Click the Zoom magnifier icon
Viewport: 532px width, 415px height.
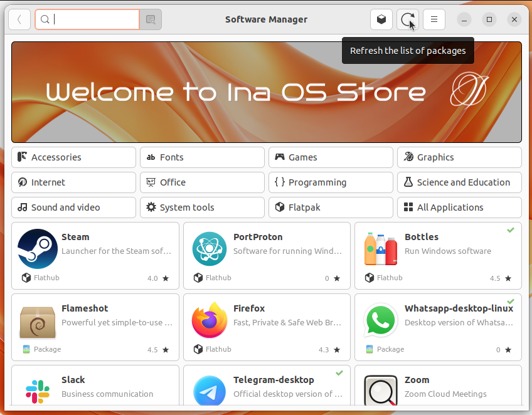381,391
